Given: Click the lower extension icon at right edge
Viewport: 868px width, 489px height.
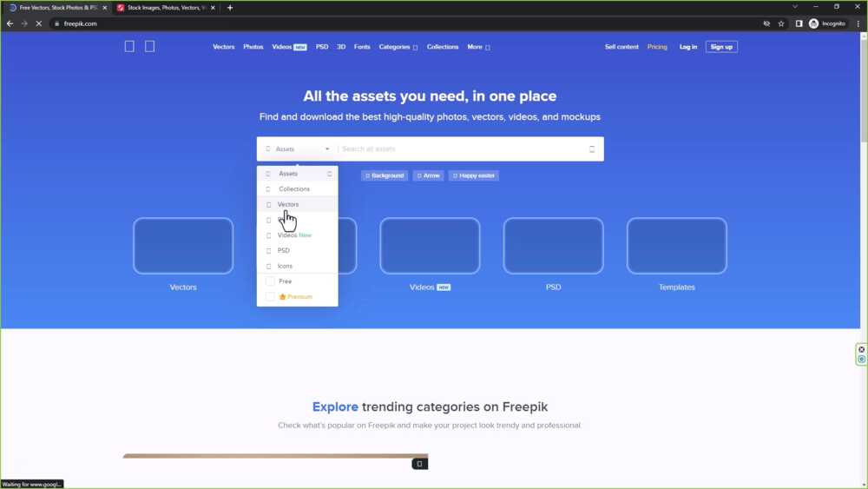Looking at the screenshot, I should pos(861,360).
